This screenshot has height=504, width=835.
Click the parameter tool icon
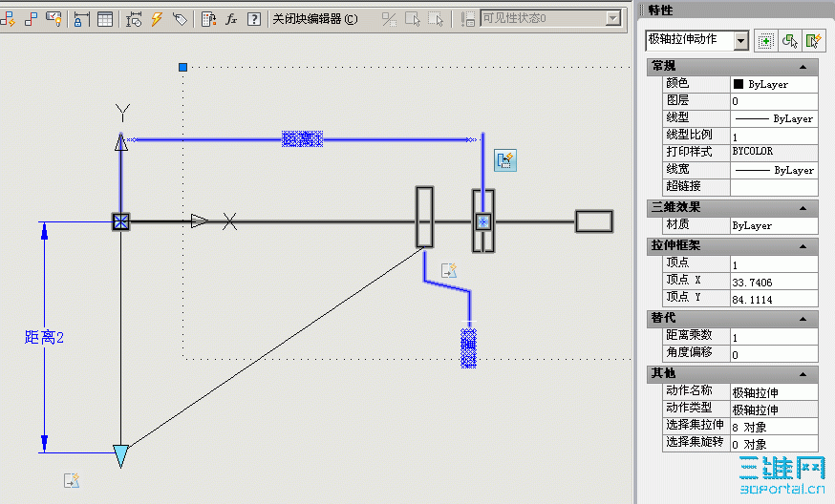coord(134,19)
